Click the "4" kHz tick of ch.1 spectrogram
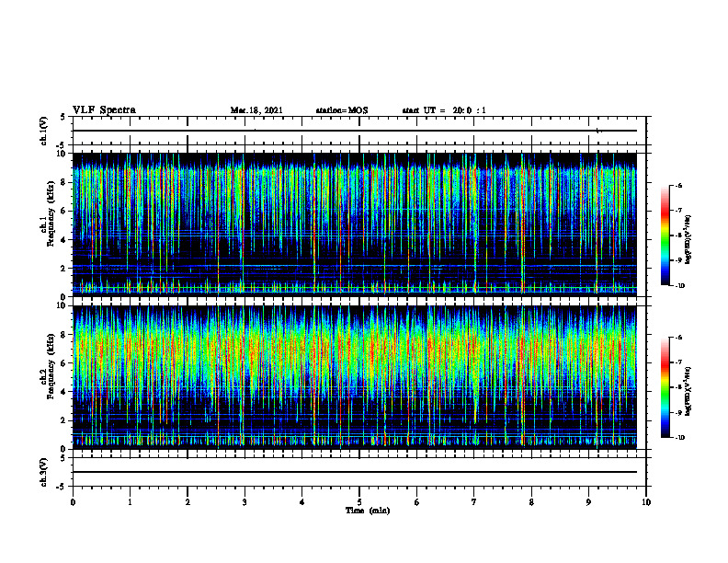728x563 pixels. click(65, 240)
